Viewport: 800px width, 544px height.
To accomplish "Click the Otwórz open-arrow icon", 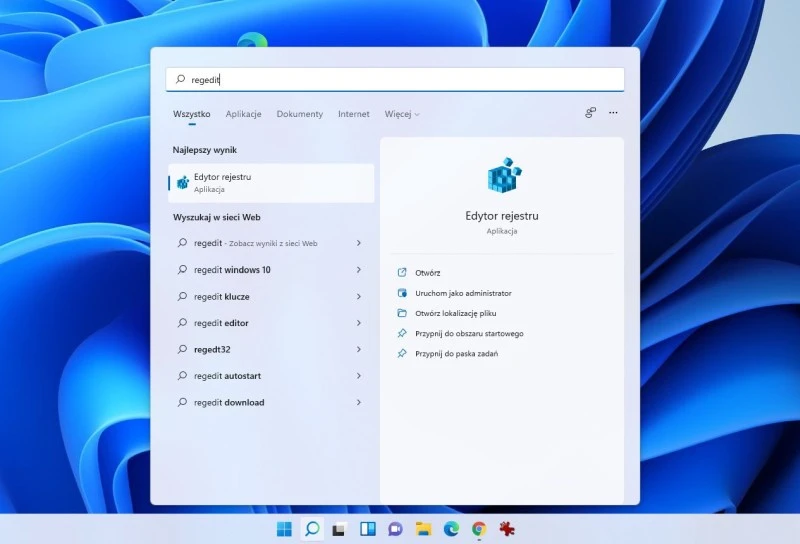I will [x=402, y=273].
